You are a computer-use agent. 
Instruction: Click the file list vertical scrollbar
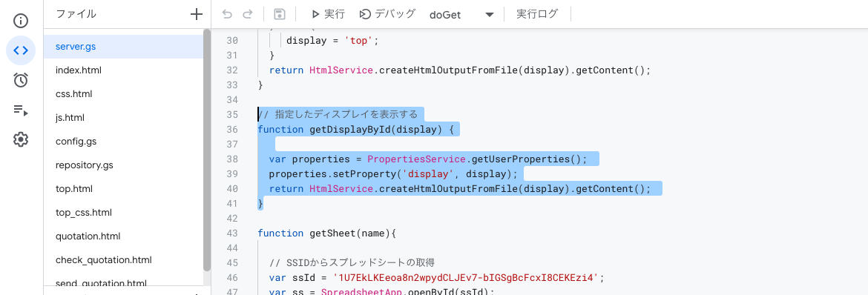207,150
